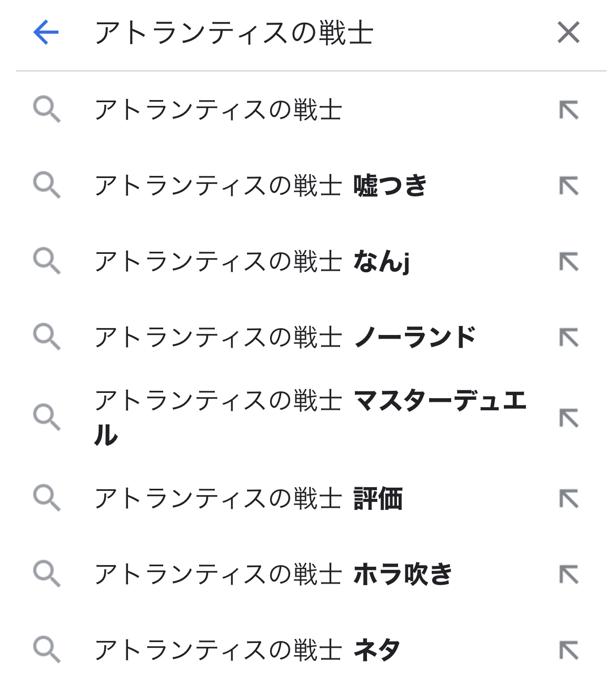This screenshot has height=681, width=616.
Task: Pick the suggestion ending in マスターデュエル
Action: (311, 417)
